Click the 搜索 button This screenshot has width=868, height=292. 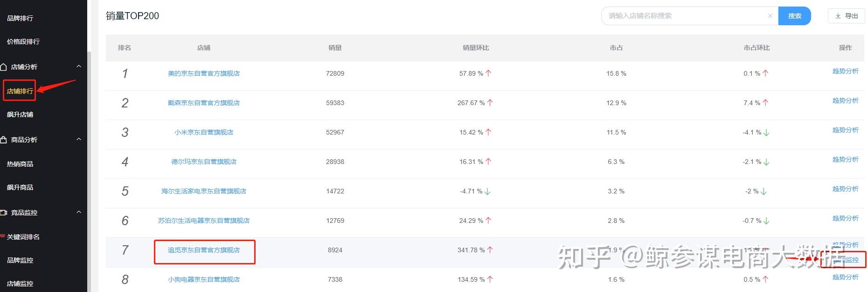[795, 16]
